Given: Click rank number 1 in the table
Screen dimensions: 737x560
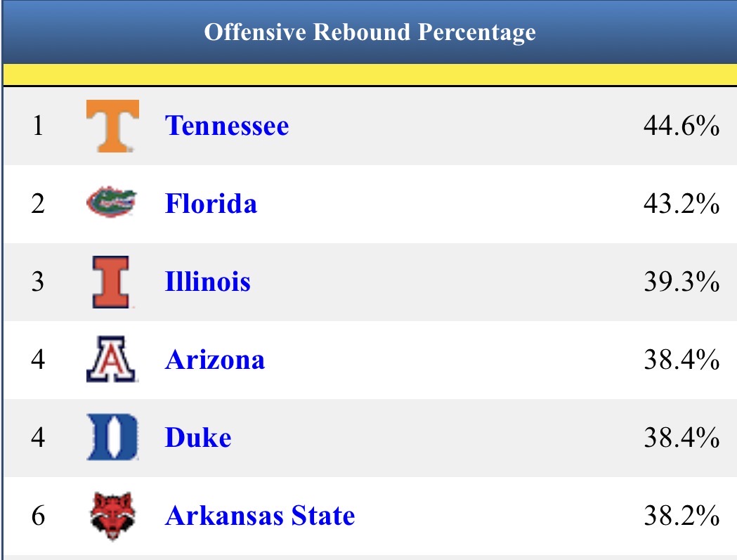Looking at the screenshot, I should [x=38, y=126].
